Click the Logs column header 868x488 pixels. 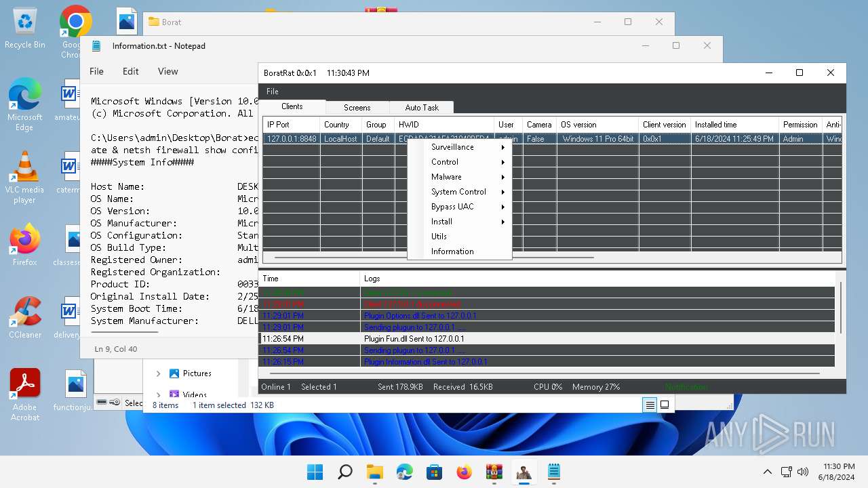click(597, 279)
